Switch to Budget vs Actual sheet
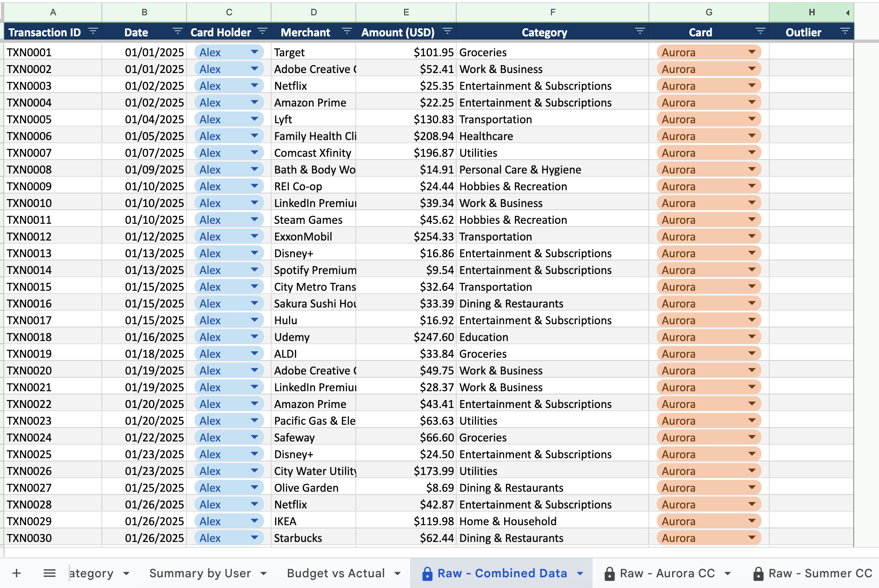The image size is (879, 588). click(x=336, y=573)
